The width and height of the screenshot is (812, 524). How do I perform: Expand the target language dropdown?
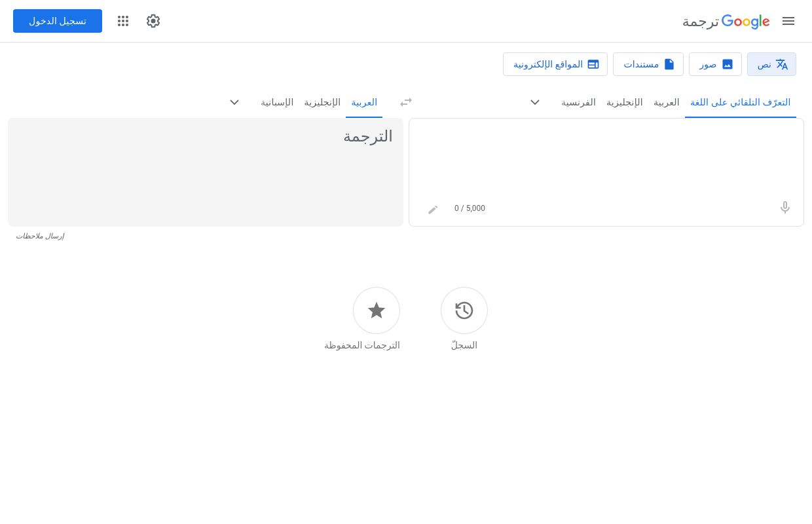(x=234, y=102)
